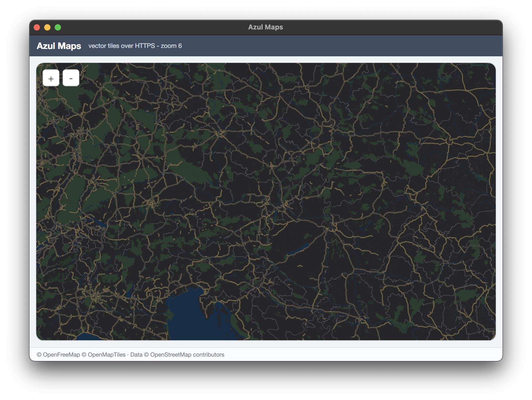
Task: Close the Azul Maps window
Action: tap(37, 27)
